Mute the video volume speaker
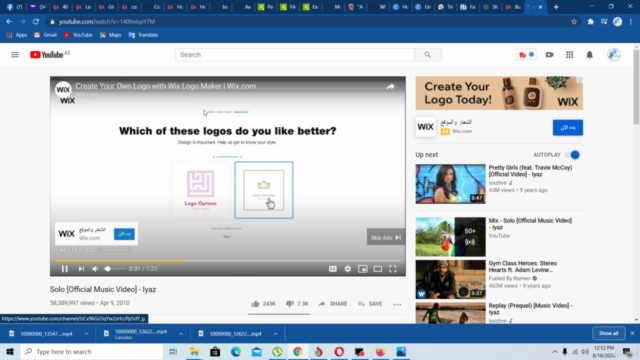 95,269
